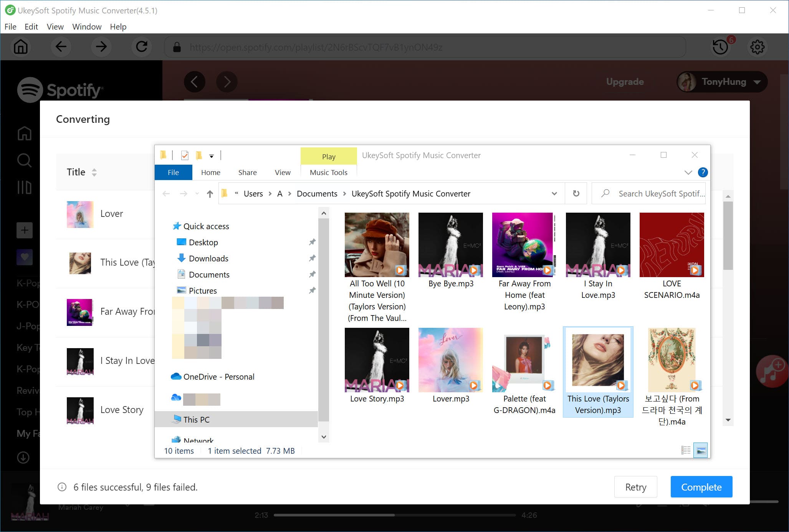The height and width of the screenshot is (532, 789).
Task: Click the Spotify search magnifier icon
Action: point(25,160)
